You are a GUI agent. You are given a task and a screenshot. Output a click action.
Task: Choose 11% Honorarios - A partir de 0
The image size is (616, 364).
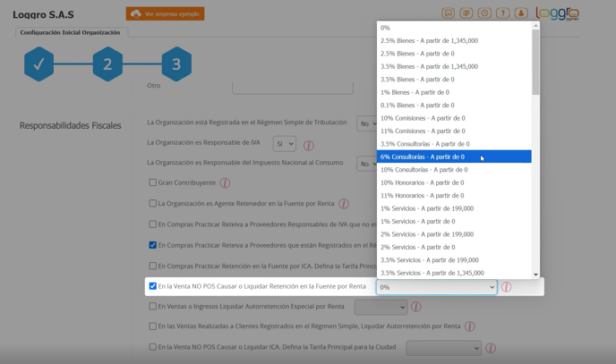(x=454, y=196)
